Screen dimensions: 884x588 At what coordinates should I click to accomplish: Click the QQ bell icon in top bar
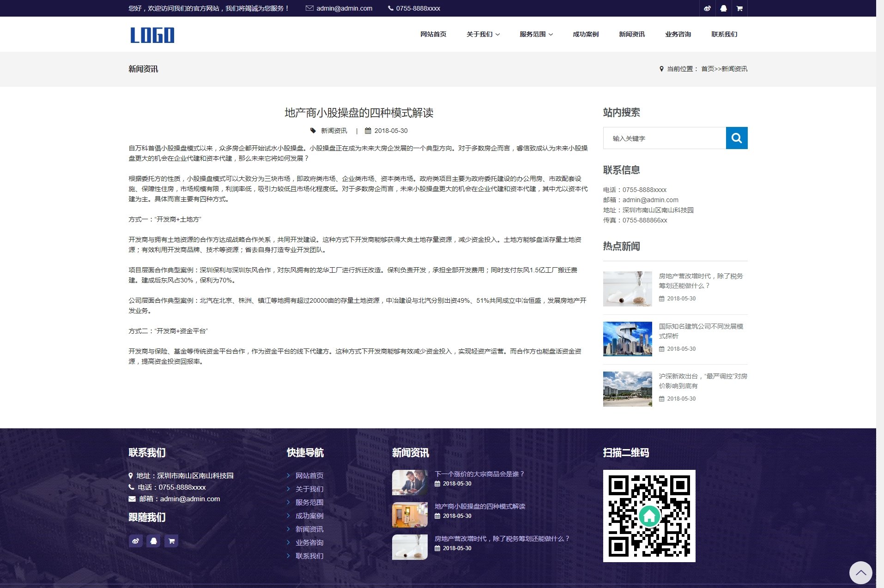723,8
